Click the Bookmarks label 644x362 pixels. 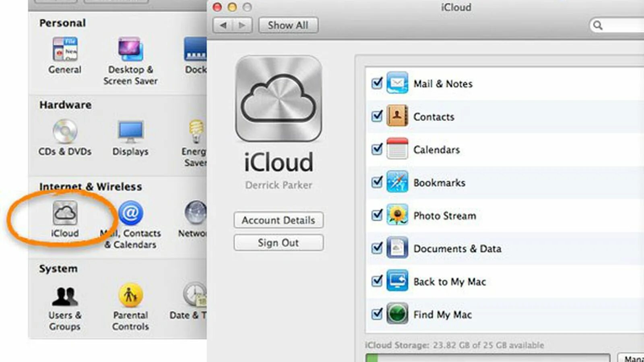[x=439, y=183]
